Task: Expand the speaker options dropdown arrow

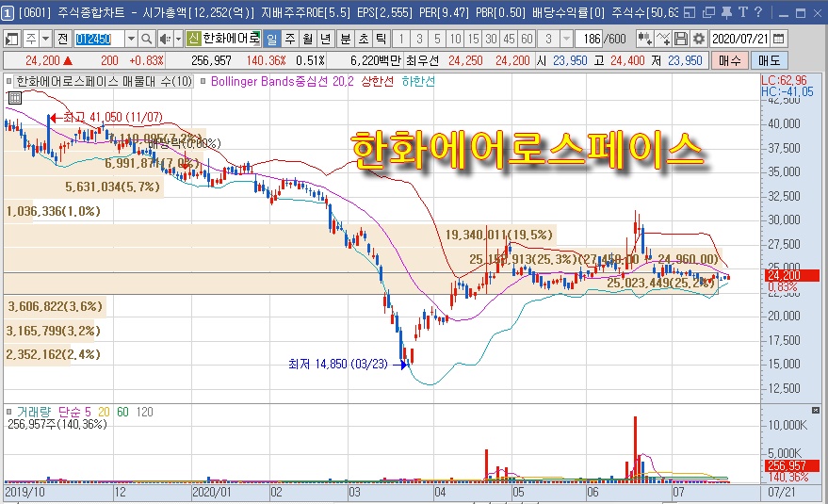Action: pyautogui.click(x=178, y=39)
